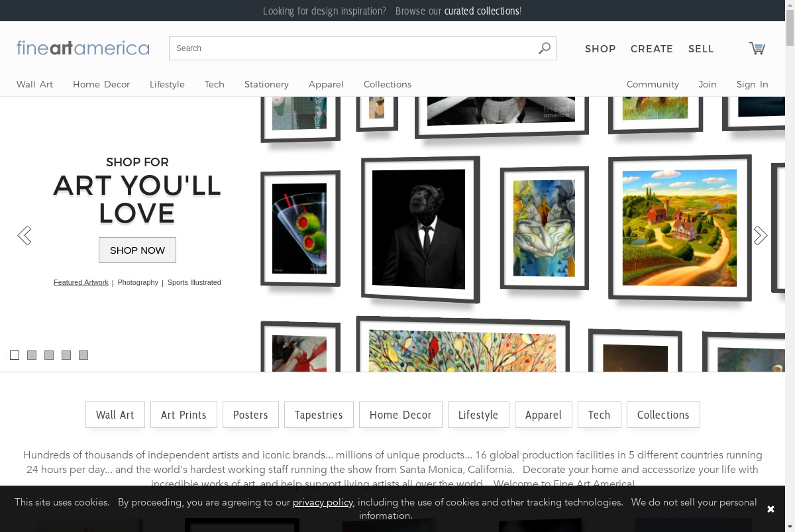Screen dimensions: 795x532
Task: Select second carousel slide indicator
Action: pos(32,355)
